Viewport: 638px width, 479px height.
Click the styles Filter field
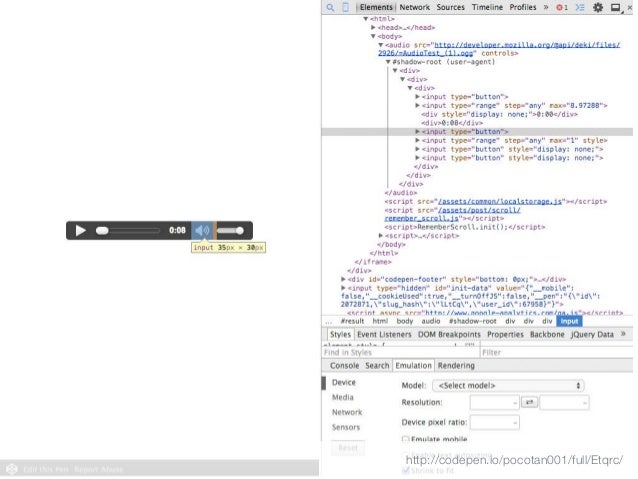pos(556,352)
